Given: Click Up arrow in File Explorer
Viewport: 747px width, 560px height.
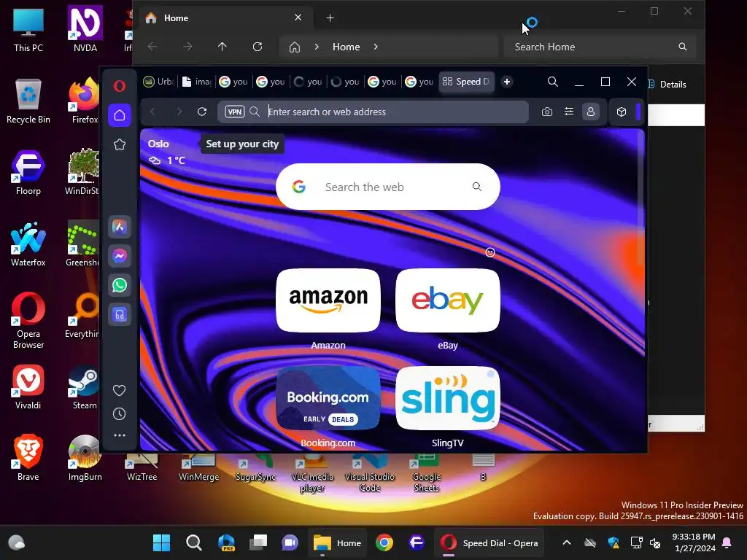Looking at the screenshot, I should tap(222, 47).
